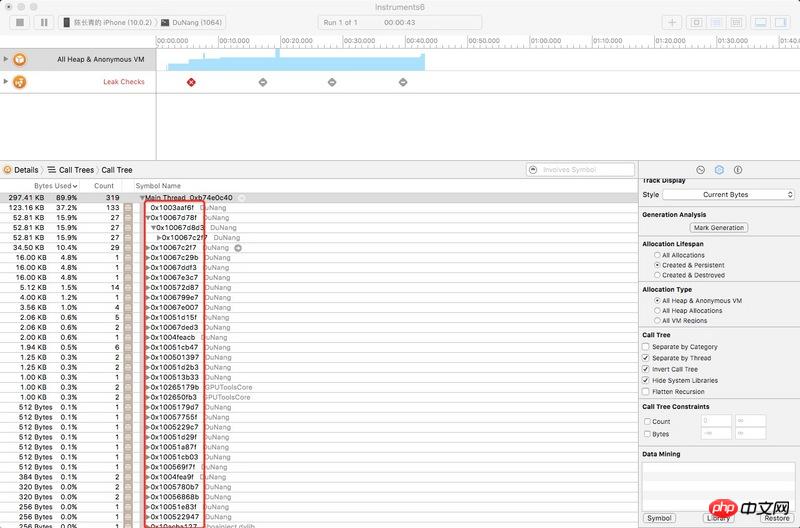
Task: Switch to the first strategy view icon
Action: pos(696,22)
